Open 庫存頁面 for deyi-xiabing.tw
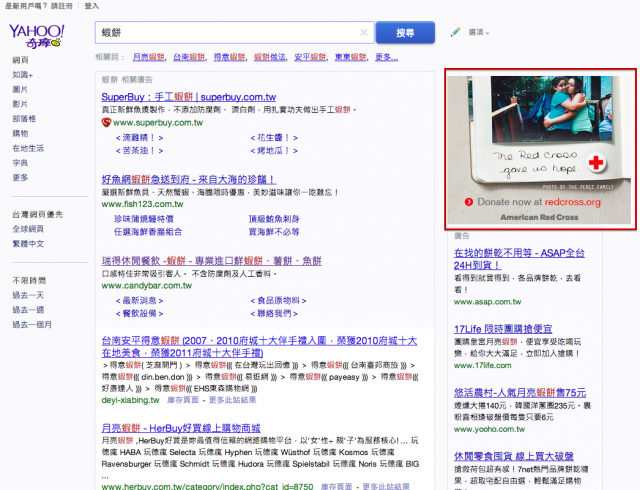The width and height of the screenshot is (640, 490). coord(183,400)
